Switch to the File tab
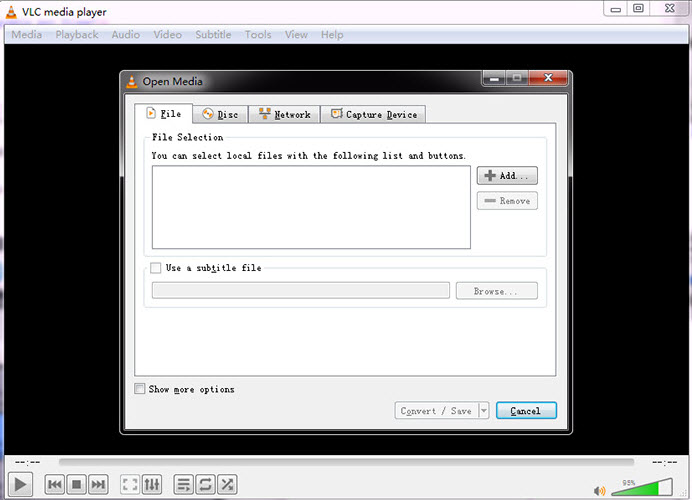Image resolution: width=692 pixels, height=500 pixels. [164, 114]
